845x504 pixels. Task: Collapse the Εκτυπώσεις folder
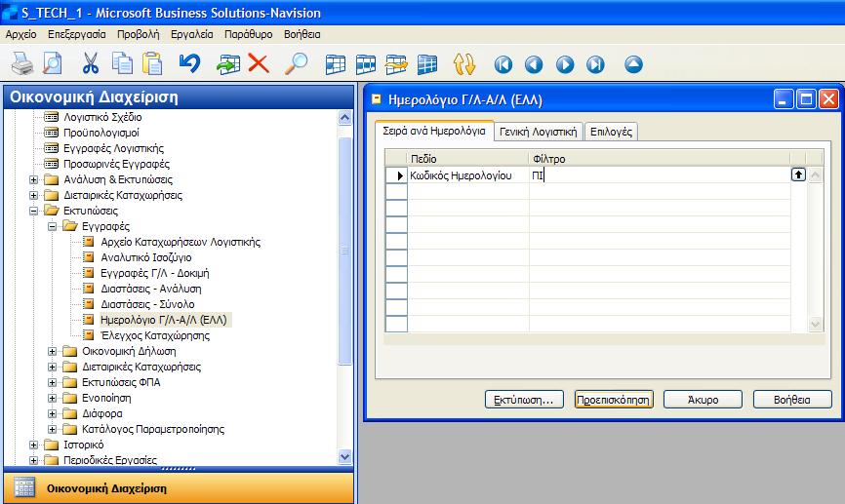(x=34, y=211)
